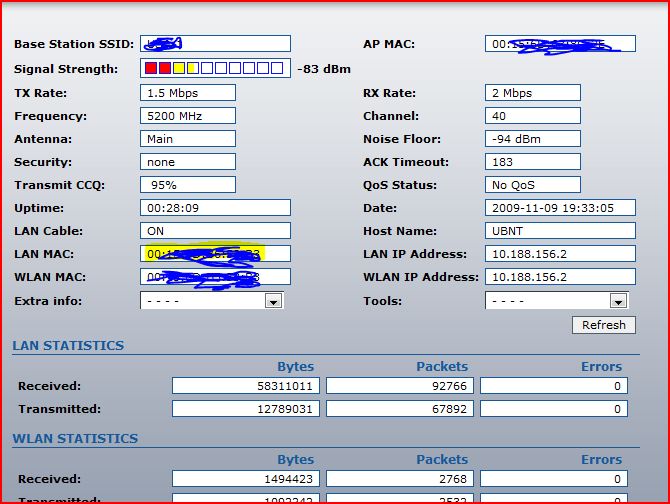Click the Date value 2009-11-09 19:33:05
The image size is (670, 504).
(560, 208)
